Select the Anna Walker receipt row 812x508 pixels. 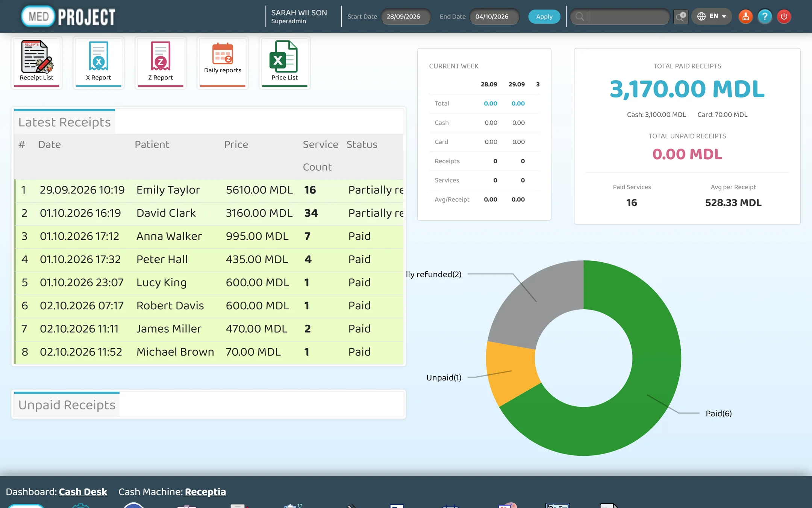[x=209, y=236]
